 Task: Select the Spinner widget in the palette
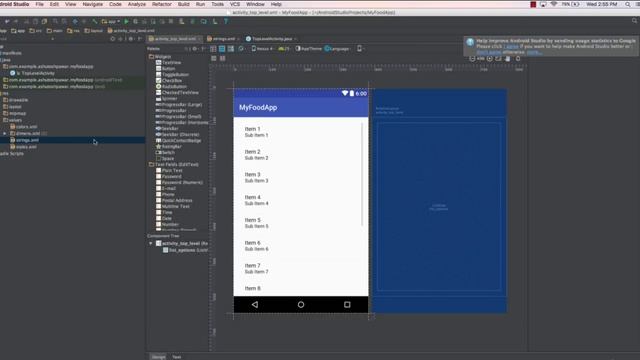coord(167,98)
